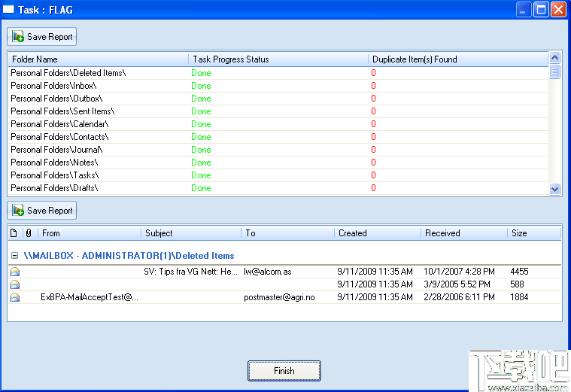The width and height of the screenshot is (571, 392).
Task: Collapse the MAILBOX - ADMINISTRATOR Deleted Items group
Action: click(x=14, y=256)
